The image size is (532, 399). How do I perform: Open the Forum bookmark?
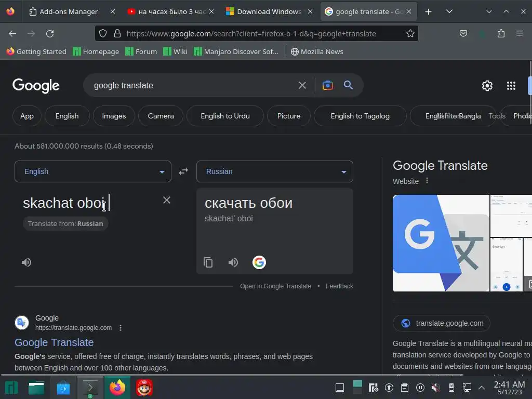[141, 51]
